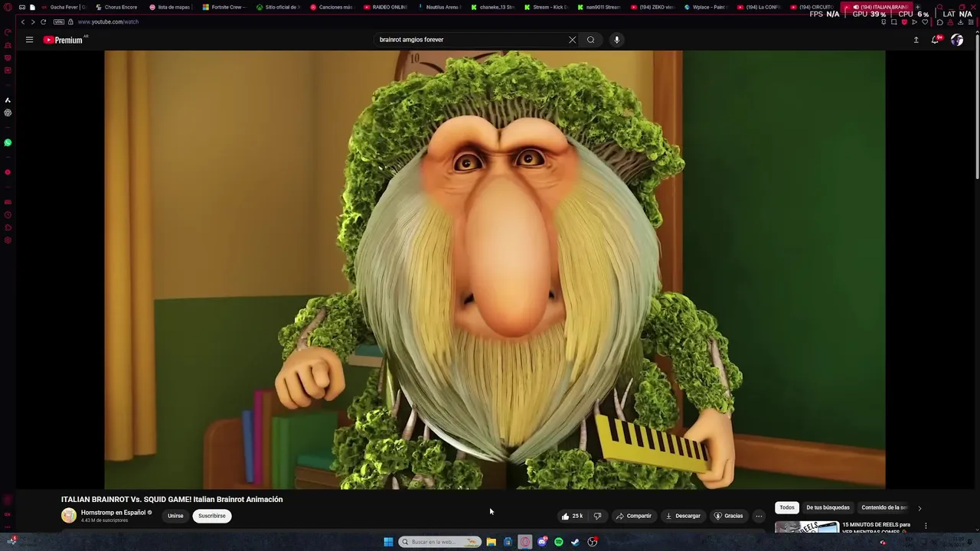Switch to the RAIDEO ONLINE tab

(x=385, y=7)
